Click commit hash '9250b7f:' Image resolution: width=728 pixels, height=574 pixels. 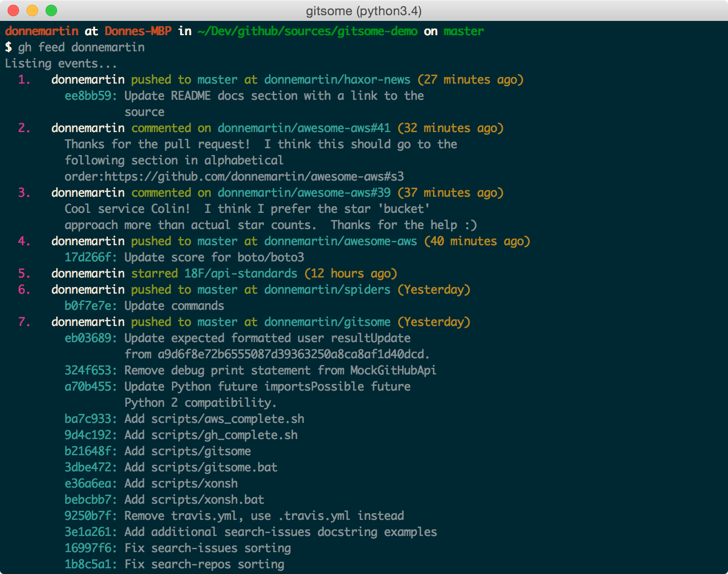[91, 516]
